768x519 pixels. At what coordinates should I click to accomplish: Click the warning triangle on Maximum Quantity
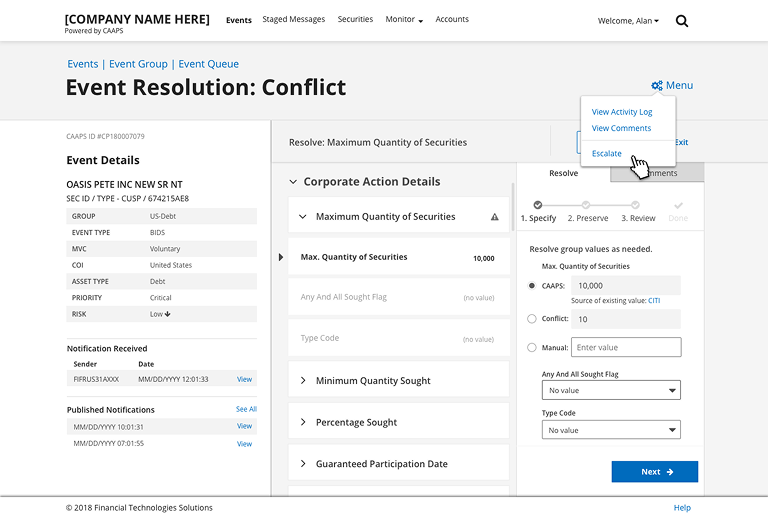click(495, 217)
